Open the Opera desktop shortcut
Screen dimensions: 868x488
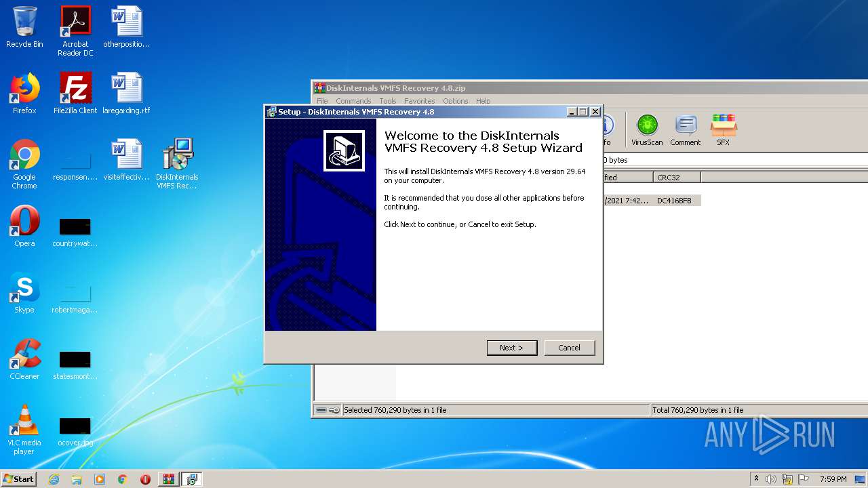click(24, 226)
